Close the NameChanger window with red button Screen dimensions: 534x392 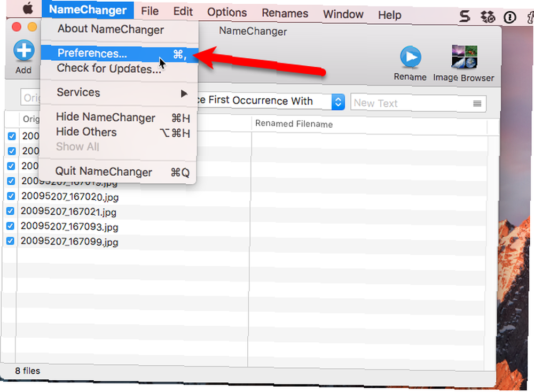tap(17, 27)
